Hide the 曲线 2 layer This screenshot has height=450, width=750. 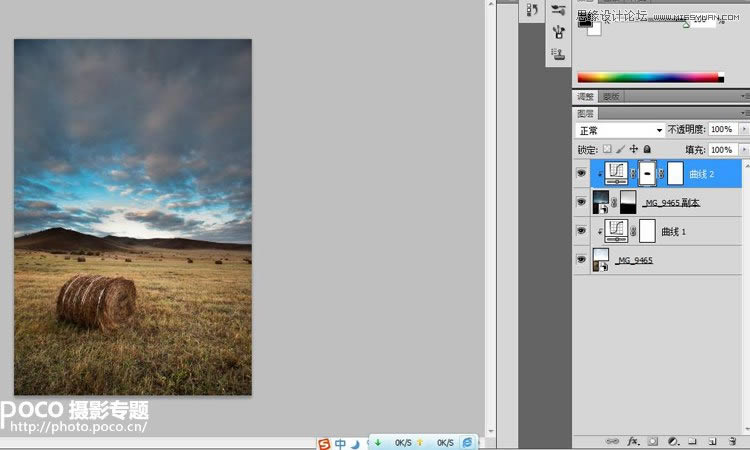582,173
